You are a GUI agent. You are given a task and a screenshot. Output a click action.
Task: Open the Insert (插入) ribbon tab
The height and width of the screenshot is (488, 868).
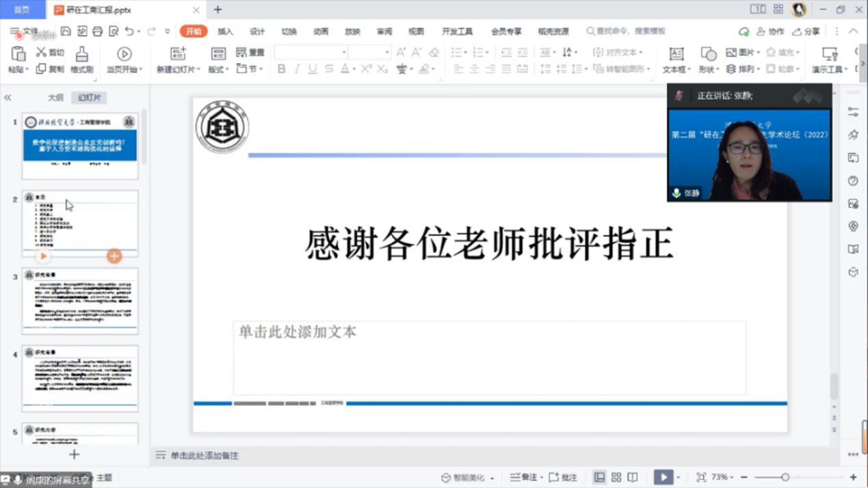click(x=225, y=31)
